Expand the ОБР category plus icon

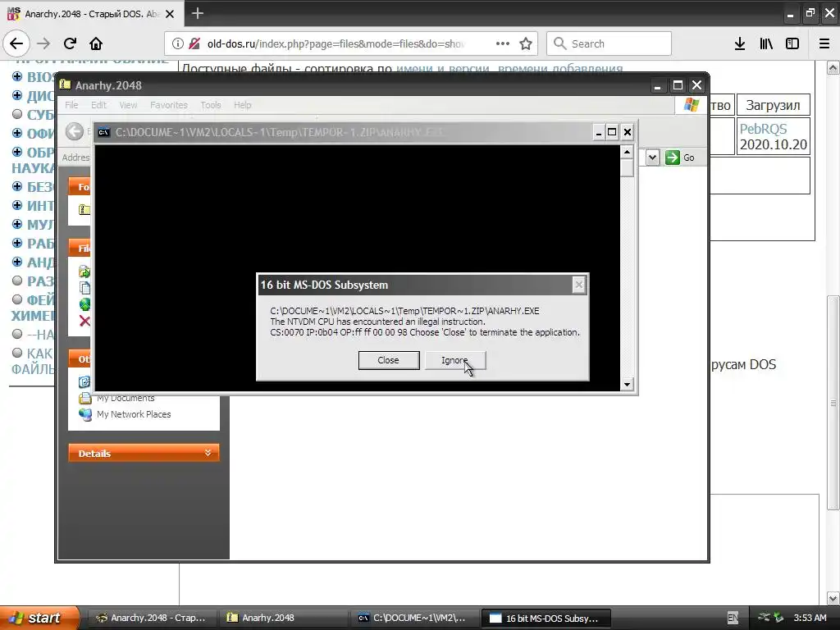pyautogui.click(x=17, y=152)
